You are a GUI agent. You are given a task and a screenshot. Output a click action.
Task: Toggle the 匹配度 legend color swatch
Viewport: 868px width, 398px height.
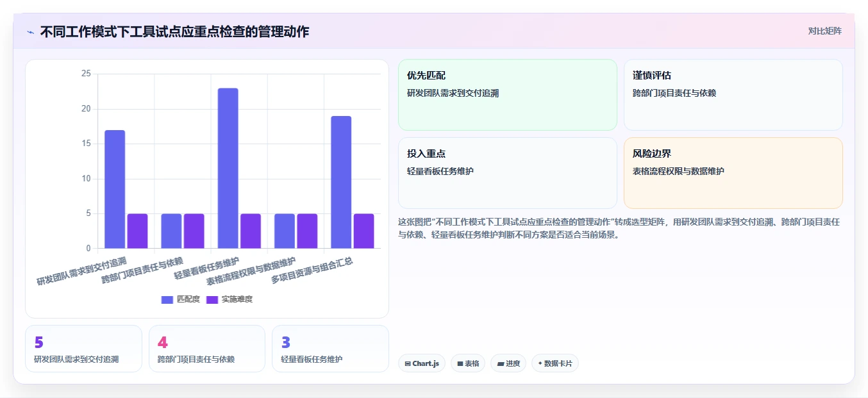click(167, 299)
